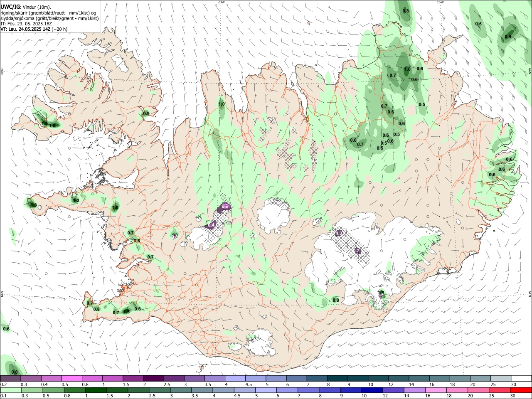Click the "VT: Lau. 24.05.2025 14Z (+20 h)" line
The height and width of the screenshot is (399, 532).
[34, 29]
